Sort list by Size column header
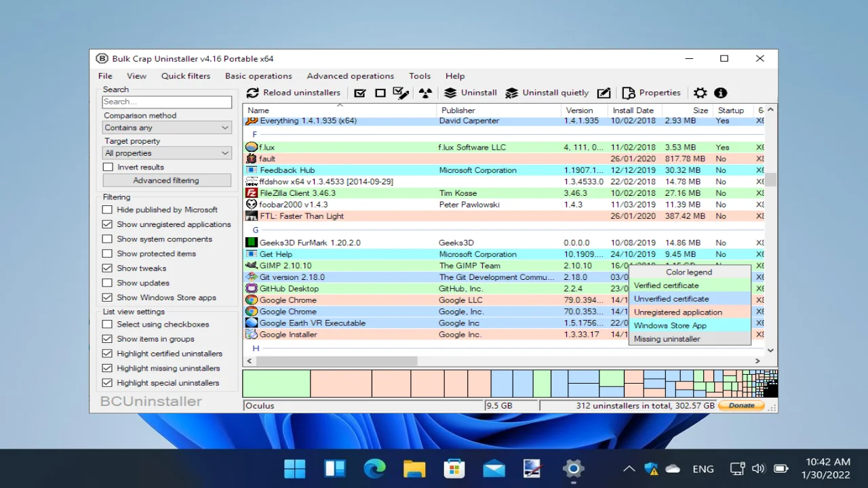 (x=687, y=110)
